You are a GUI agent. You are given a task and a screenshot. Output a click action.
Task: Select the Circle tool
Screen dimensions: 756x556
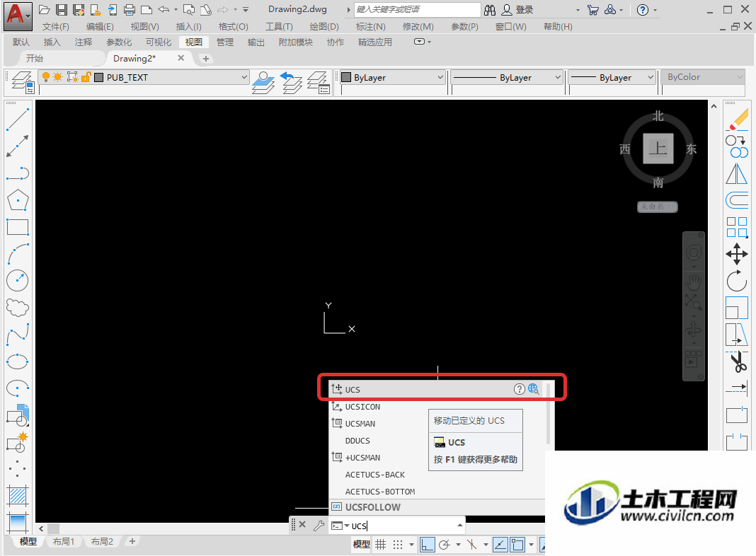coord(18,280)
